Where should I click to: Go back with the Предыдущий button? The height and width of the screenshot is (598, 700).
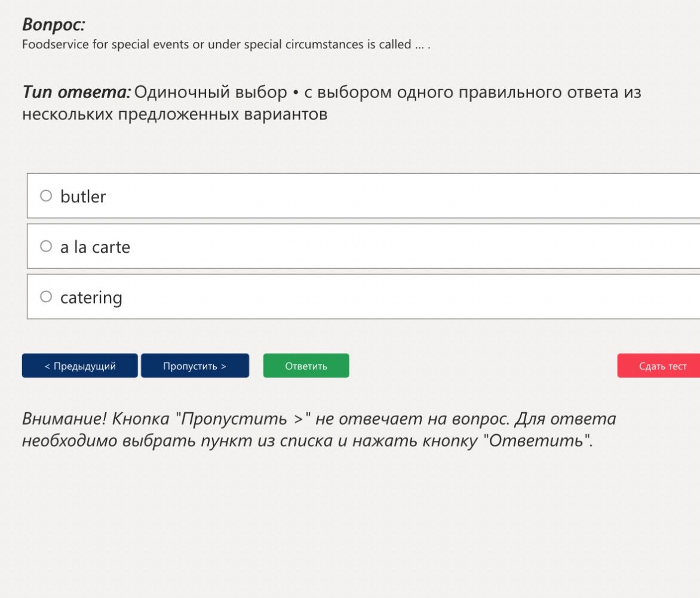tap(80, 366)
